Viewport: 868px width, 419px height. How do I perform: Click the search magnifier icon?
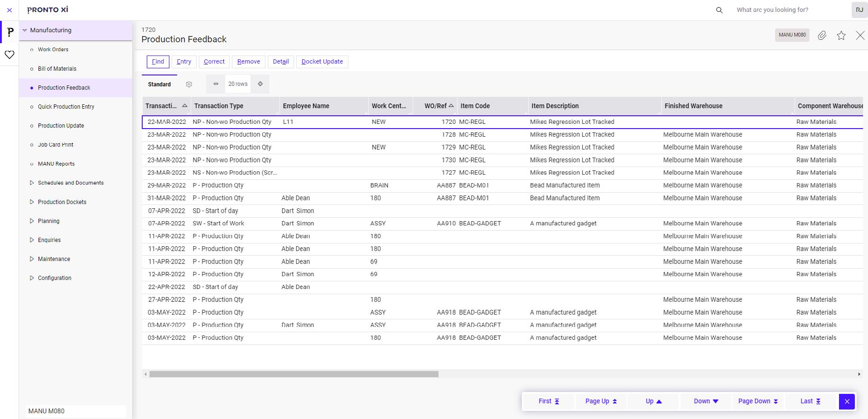coord(719,10)
